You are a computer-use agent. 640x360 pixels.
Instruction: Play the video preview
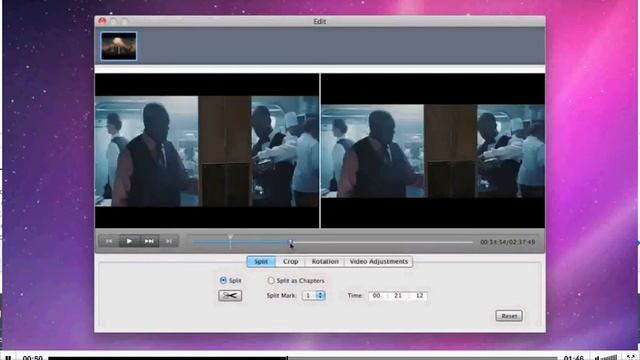point(129,241)
